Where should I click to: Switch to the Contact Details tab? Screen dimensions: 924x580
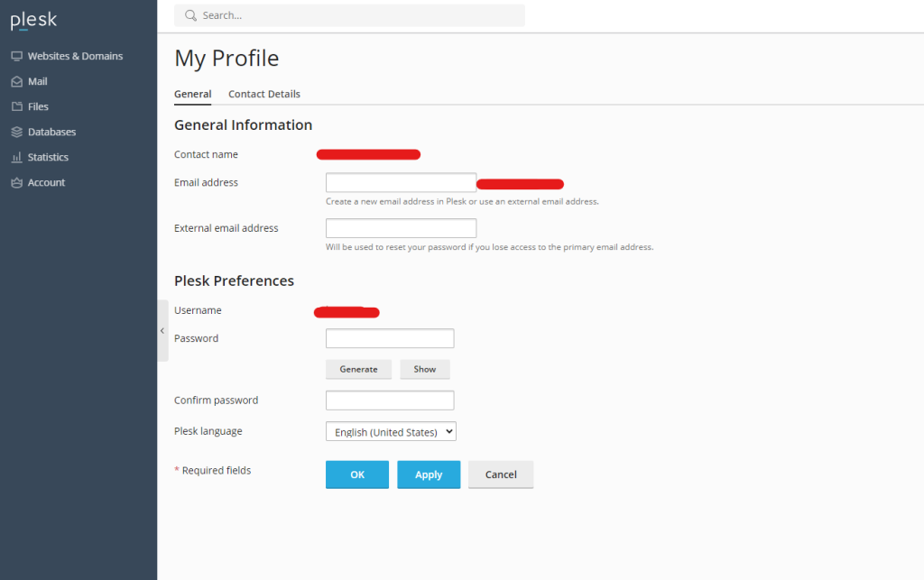pos(264,94)
